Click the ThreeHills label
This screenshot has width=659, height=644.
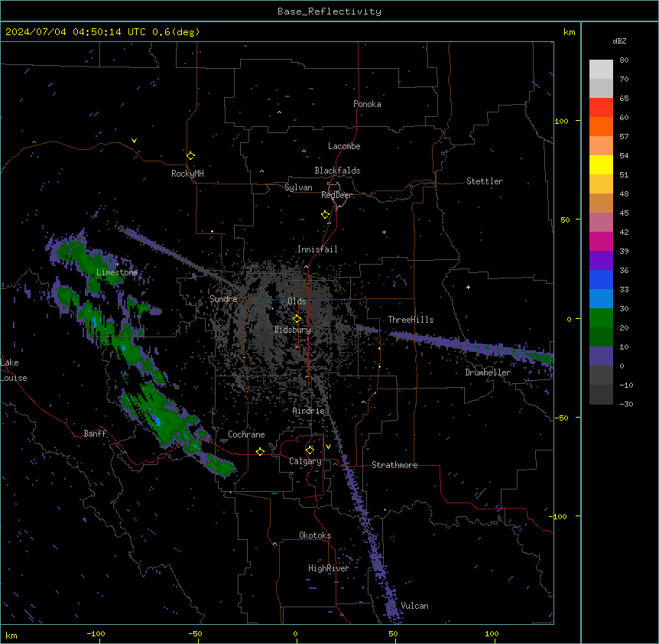(411, 320)
